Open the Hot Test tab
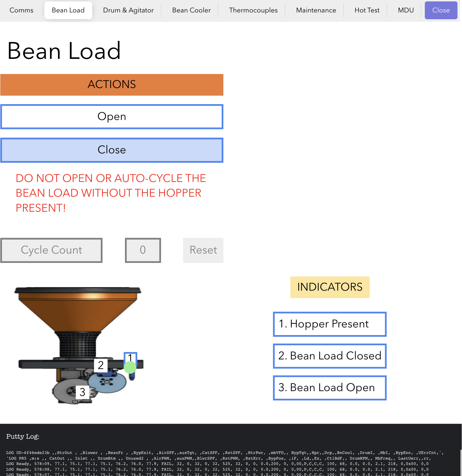 (x=367, y=10)
